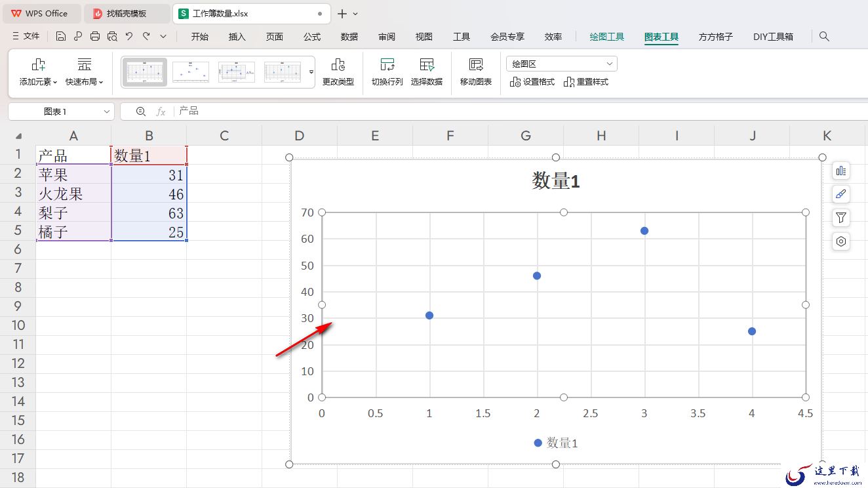
Task: Select cell A3 containing 火龙果
Action: pyautogui.click(x=73, y=193)
